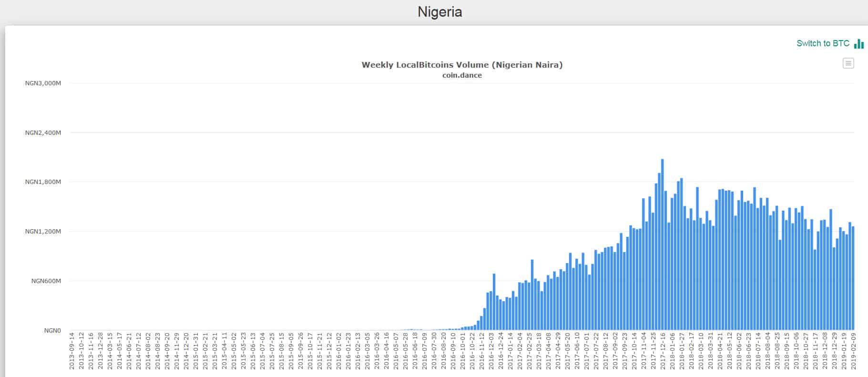This screenshot has height=377, width=868.
Task: Click the 2015-04-11 x-axis date label
Action: tap(224, 351)
